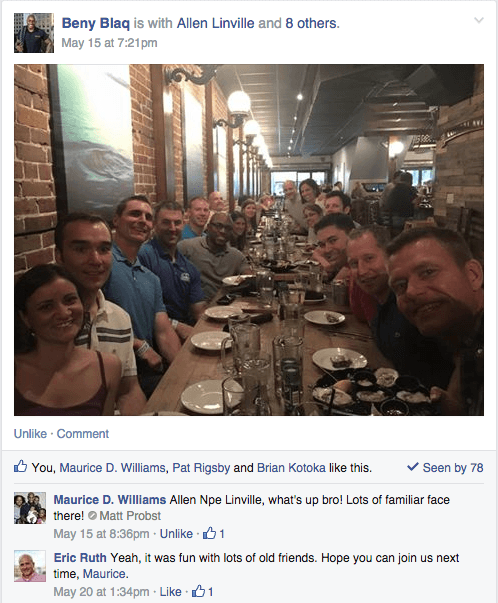Viewport: 498px width, 603px height.
Task: Open Maurice D. Williams commenter name
Action: (x=110, y=500)
